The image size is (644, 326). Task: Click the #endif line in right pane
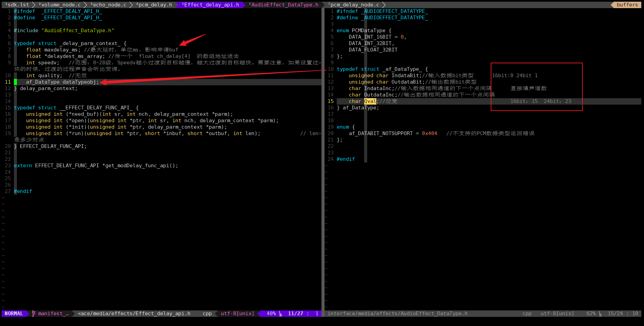point(346,159)
